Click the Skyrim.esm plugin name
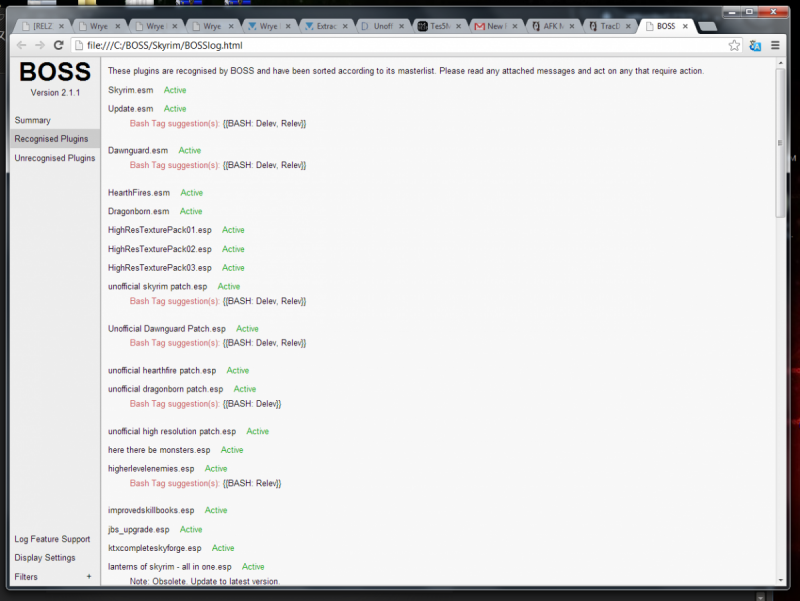 pos(131,90)
